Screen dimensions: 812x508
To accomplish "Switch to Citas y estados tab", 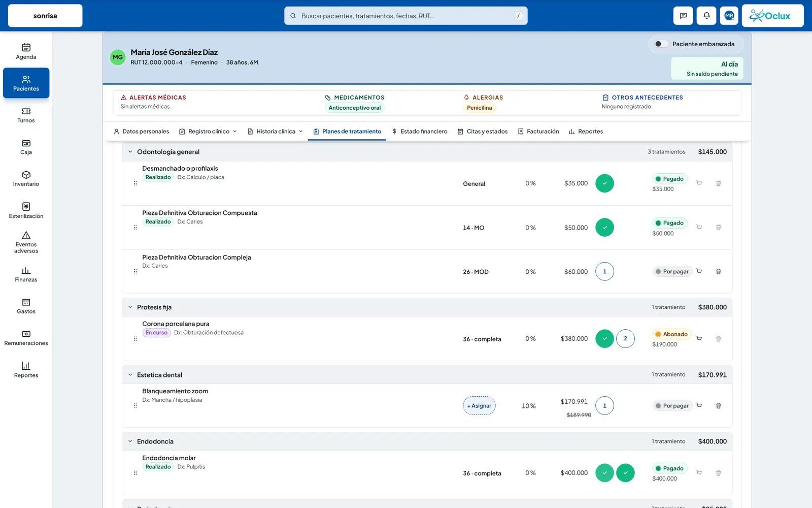I will tap(483, 132).
